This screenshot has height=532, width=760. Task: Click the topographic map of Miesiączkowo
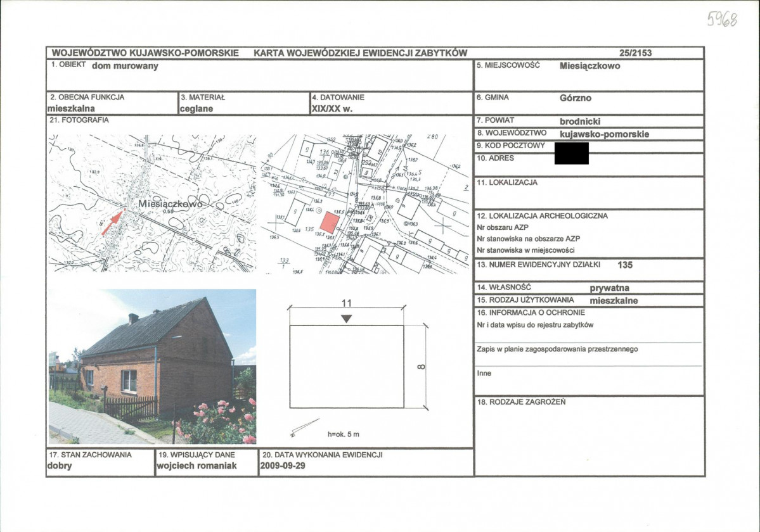(151, 203)
